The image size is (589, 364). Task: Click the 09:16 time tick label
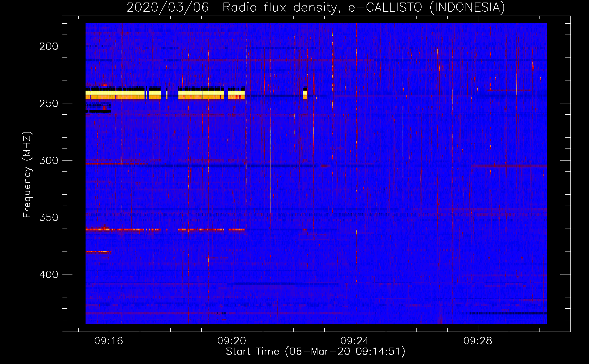(109, 341)
